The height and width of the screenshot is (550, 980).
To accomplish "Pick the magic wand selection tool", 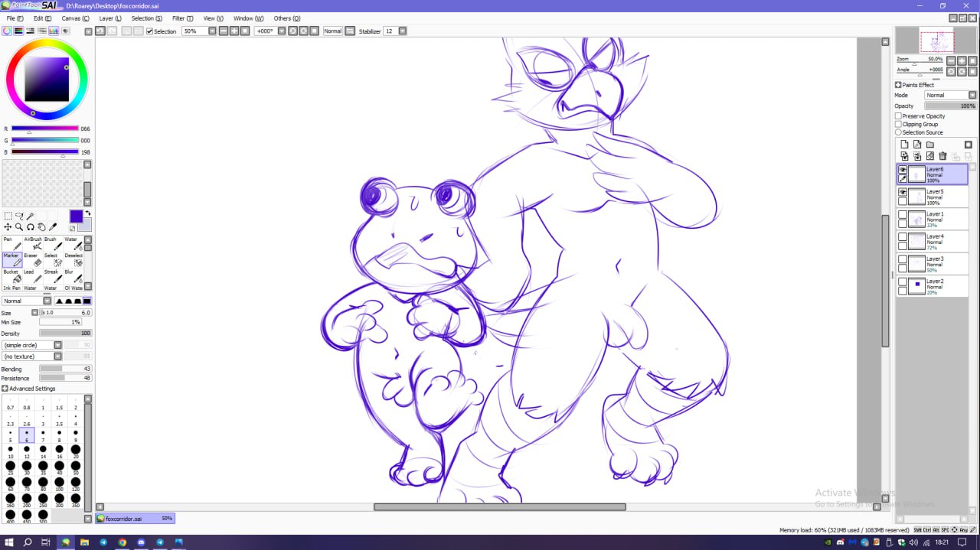I will pos(30,216).
